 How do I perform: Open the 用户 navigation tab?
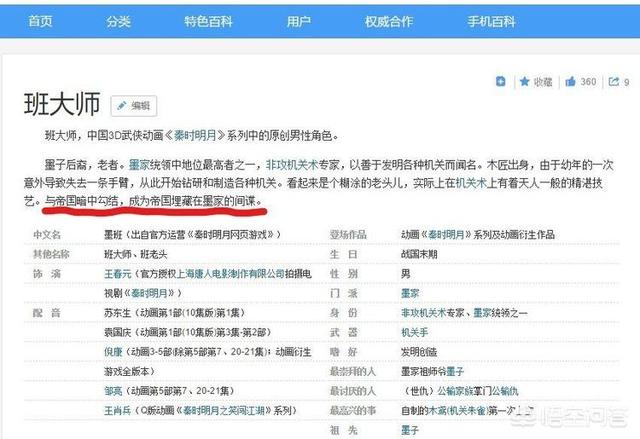pos(298,21)
